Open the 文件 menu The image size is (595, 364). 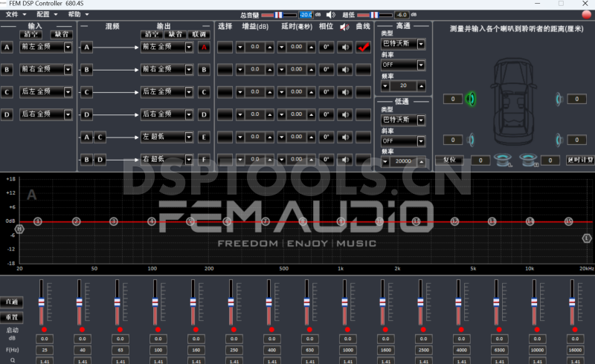pos(16,14)
